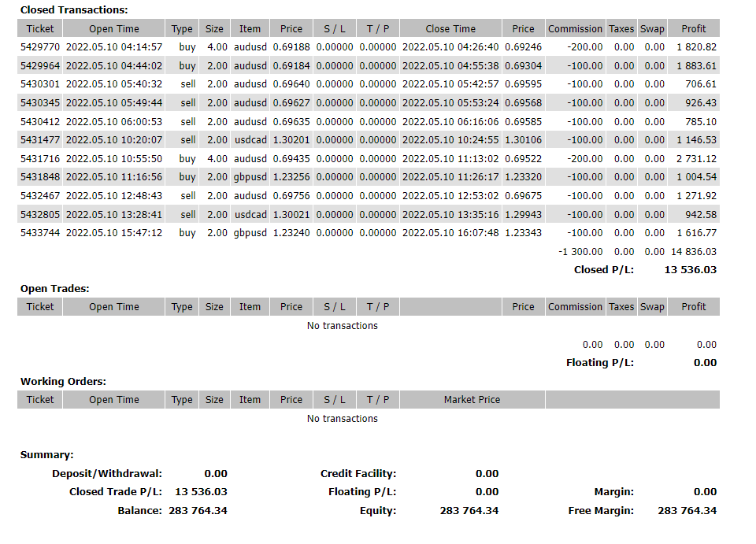Click ticket number 5431716
The height and width of the screenshot is (544, 756).
point(40,158)
